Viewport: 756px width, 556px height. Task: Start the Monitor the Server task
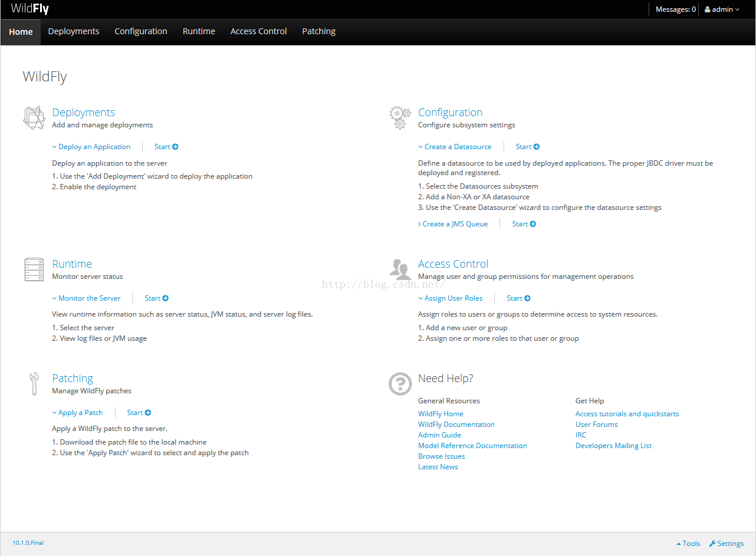(157, 298)
